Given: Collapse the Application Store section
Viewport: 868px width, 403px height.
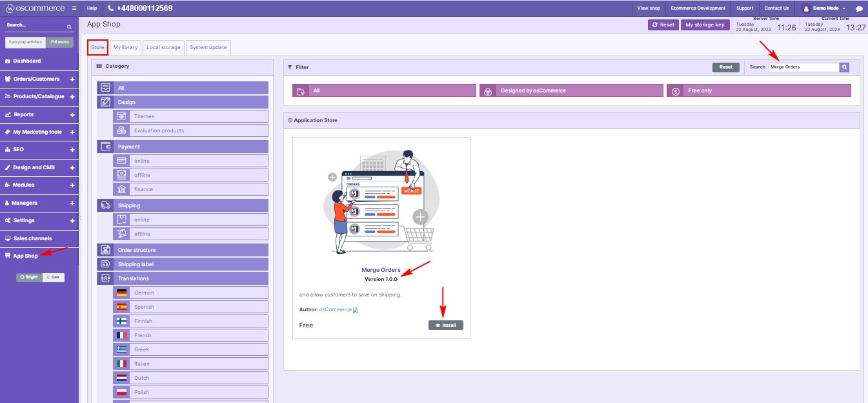Looking at the screenshot, I should pos(290,120).
